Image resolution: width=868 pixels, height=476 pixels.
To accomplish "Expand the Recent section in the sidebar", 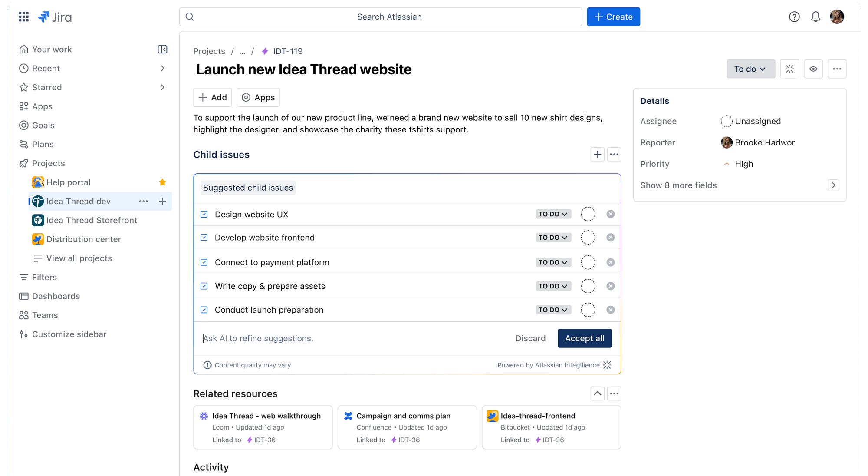I will pos(162,68).
